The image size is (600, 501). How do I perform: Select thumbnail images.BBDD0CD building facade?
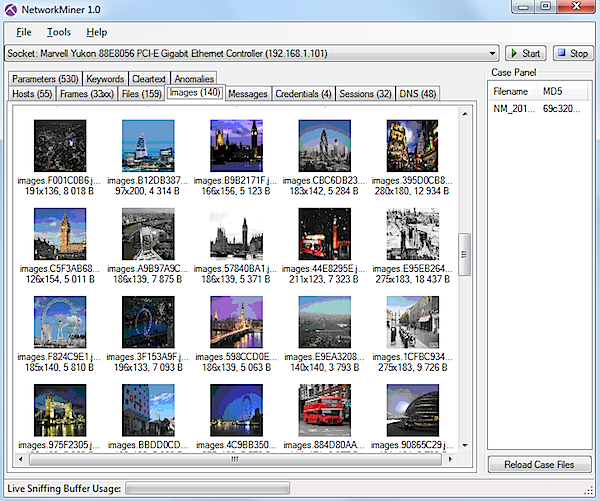click(x=148, y=410)
